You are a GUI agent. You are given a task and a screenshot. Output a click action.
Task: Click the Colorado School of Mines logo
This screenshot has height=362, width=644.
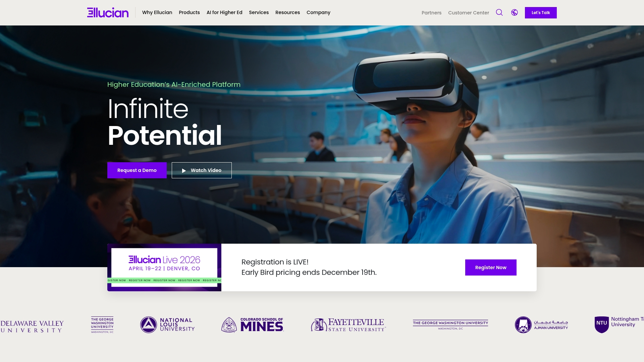pos(253,325)
